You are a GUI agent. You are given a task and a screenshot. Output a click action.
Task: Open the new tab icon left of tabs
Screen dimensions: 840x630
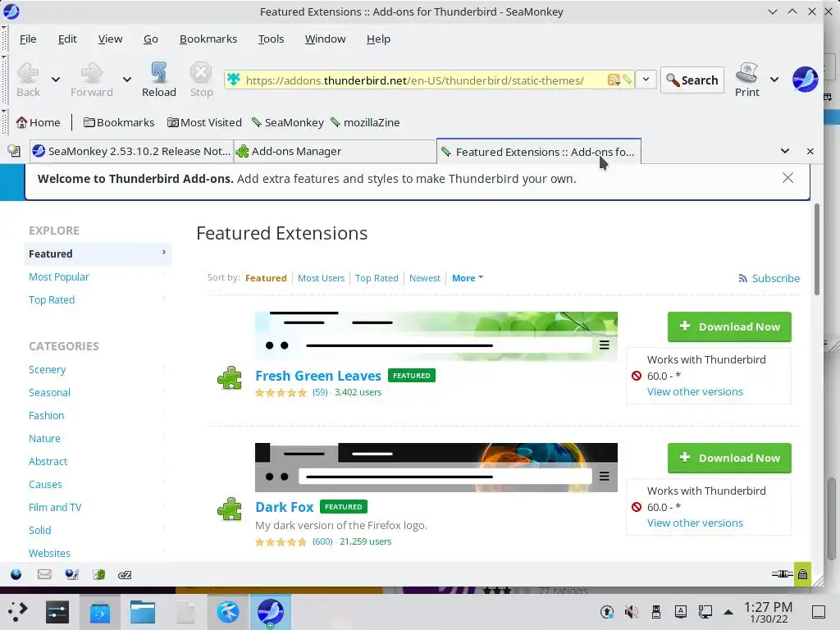(x=14, y=152)
